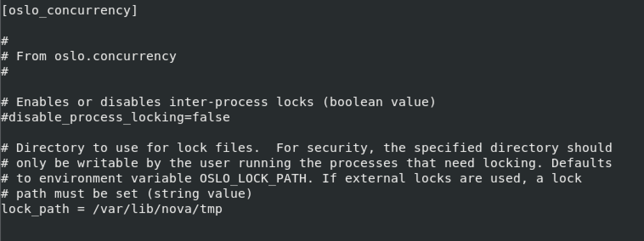Click the word 'false' in disable_process_locking
The width and height of the screenshot is (644, 241).
(x=211, y=117)
